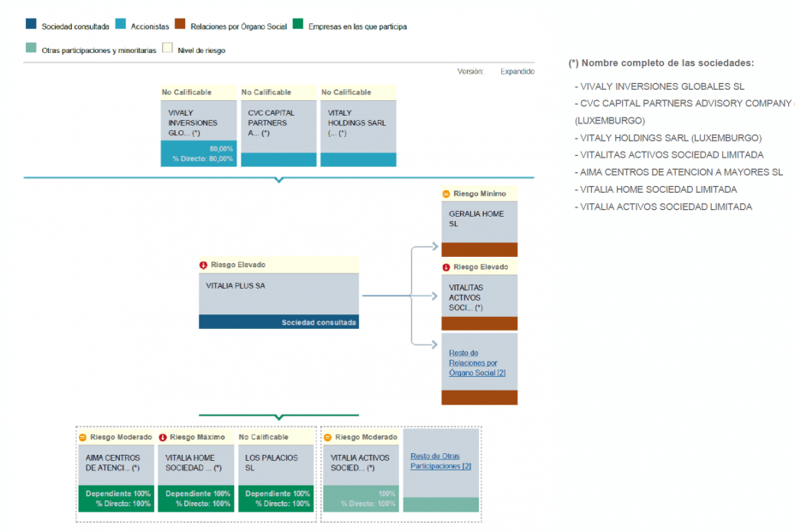Select the VIVALY INVERSIONES shareholder box
The height and width of the screenshot is (532, 795).
pos(198,123)
